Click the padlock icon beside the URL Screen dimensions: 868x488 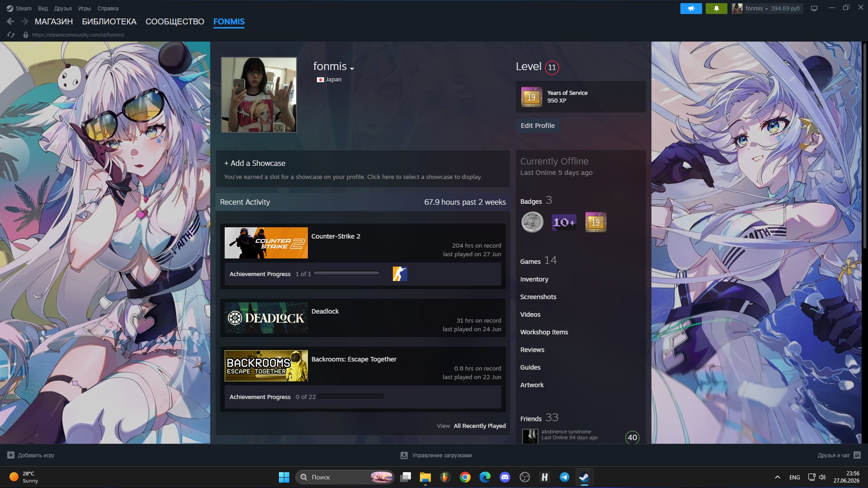26,35
